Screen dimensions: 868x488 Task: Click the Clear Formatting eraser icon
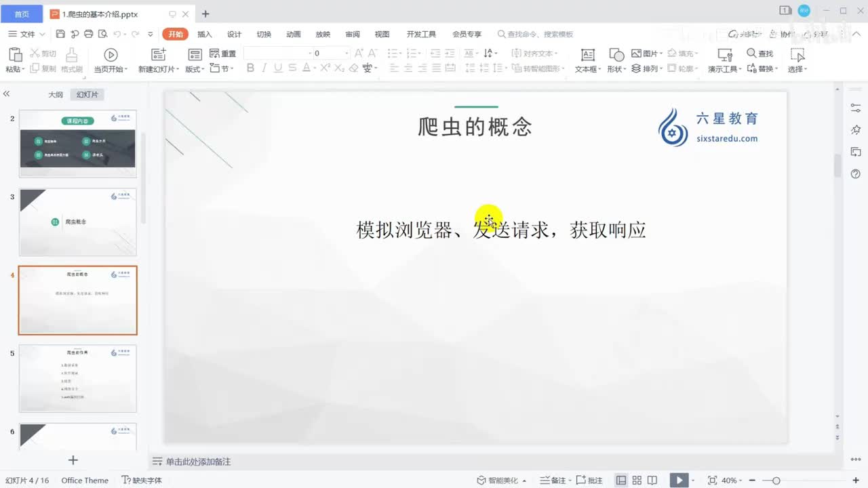click(x=353, y=68)
